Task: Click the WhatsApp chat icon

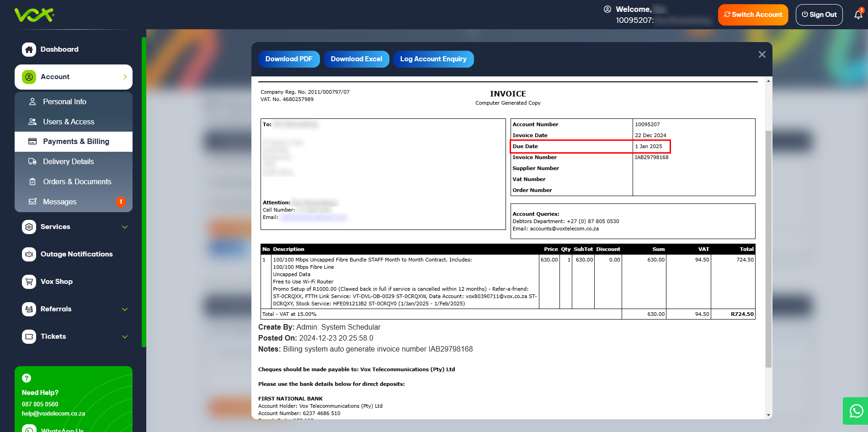Action: click(x=856, y=411)
